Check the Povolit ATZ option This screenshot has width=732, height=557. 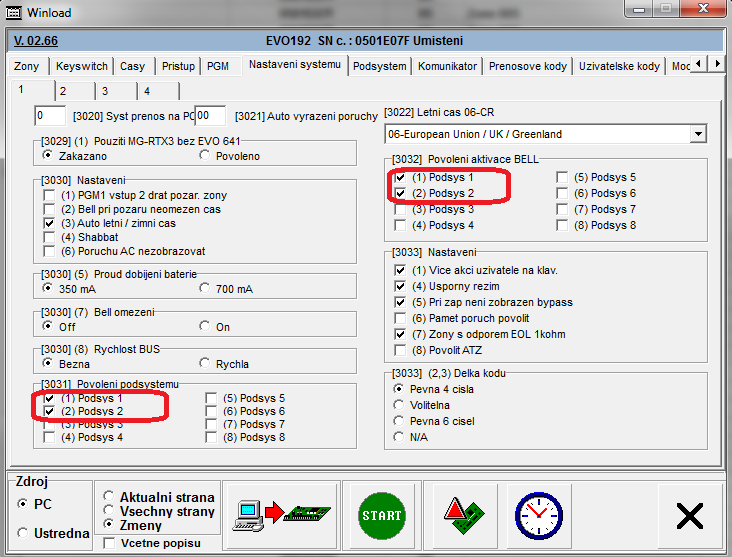401,350
